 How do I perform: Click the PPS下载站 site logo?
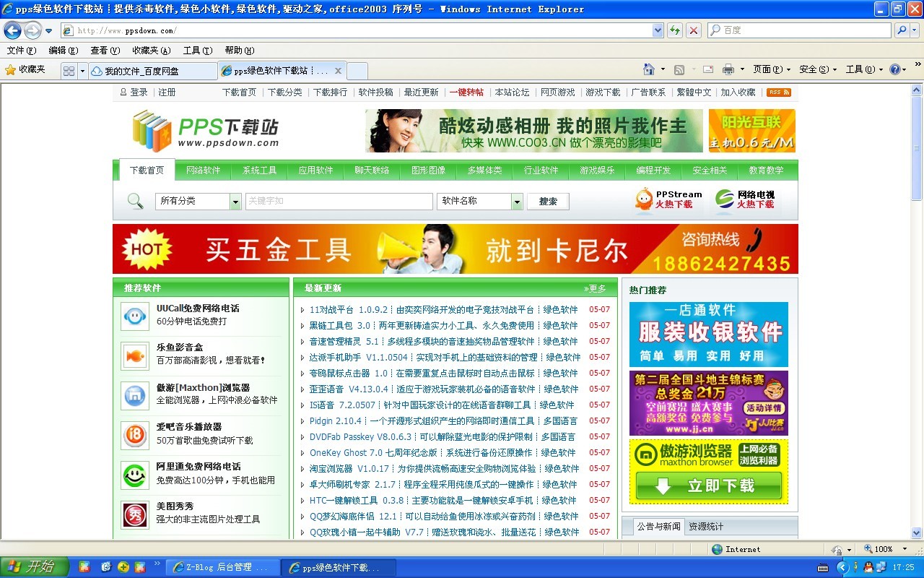205,131
